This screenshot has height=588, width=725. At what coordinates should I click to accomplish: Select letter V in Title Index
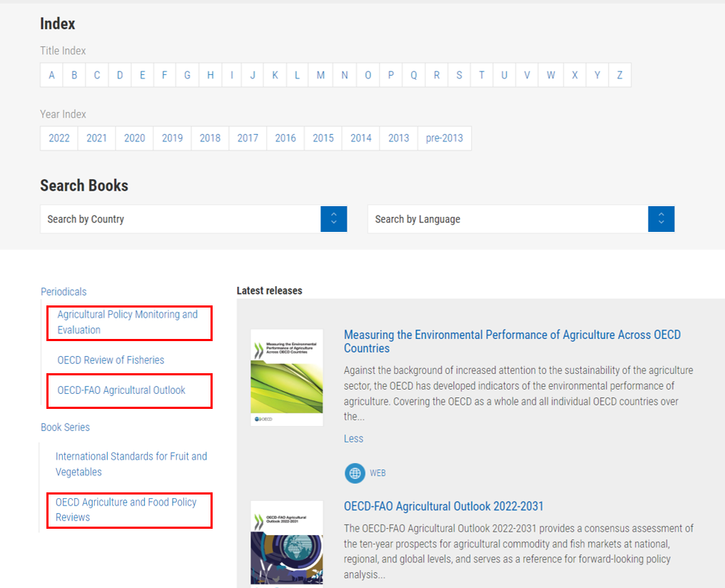click(x=527, y=75)
